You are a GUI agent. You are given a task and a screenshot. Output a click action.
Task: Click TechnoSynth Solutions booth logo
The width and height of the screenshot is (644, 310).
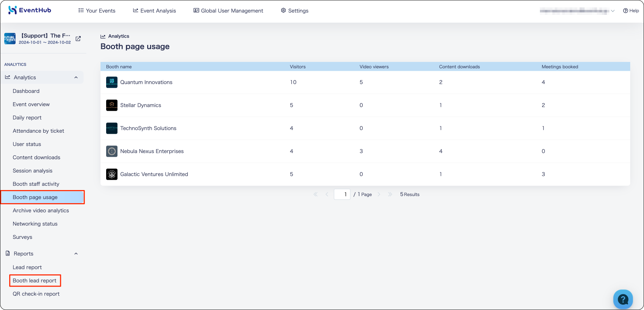[112, 128]
